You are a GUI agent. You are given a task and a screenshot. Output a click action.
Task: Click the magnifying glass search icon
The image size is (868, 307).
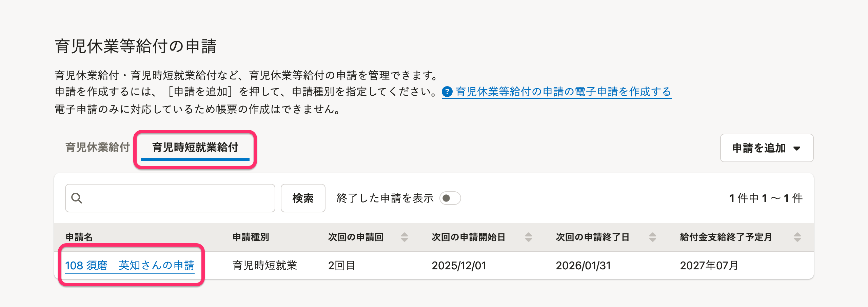[x=77, y=198]
